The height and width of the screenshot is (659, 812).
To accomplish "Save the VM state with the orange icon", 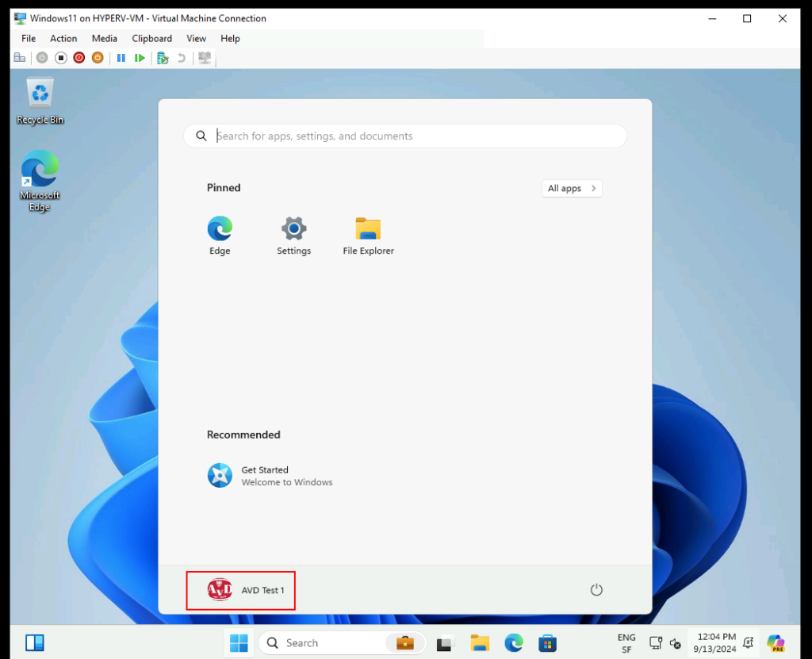I will (98, 58).
